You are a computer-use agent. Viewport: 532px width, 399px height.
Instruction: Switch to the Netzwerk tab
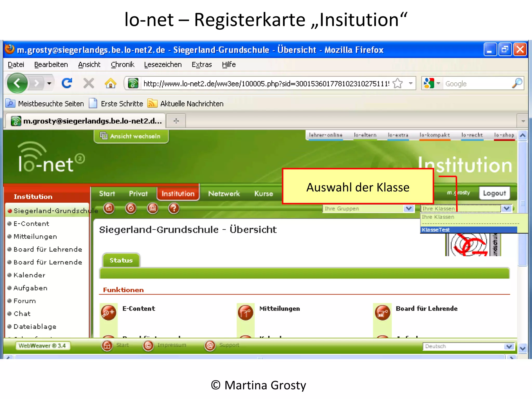click(224, 194)
